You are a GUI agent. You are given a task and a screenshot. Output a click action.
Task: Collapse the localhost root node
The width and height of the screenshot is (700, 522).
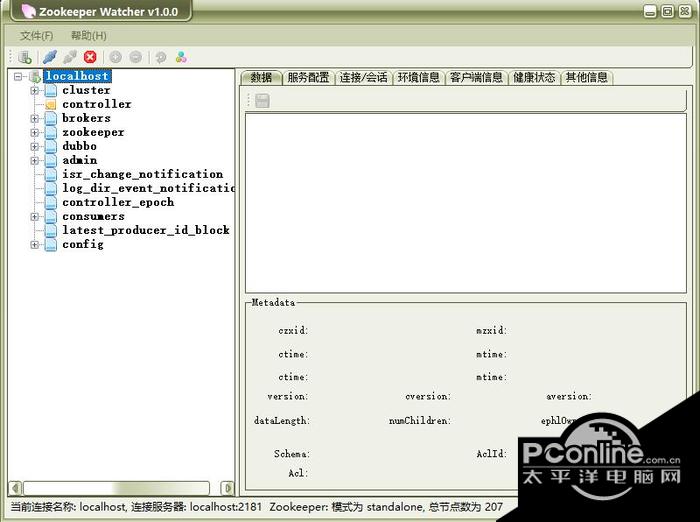coord(18,77)
